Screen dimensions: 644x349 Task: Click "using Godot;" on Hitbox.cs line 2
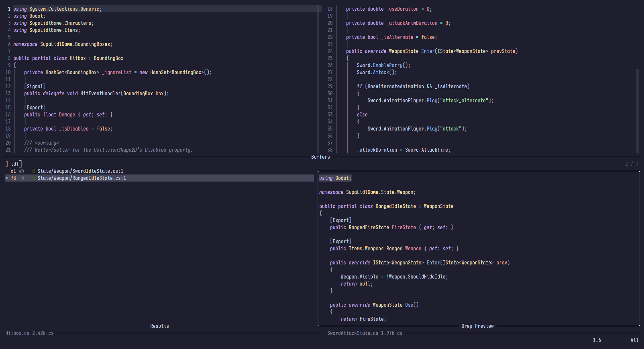click(29, 16)
